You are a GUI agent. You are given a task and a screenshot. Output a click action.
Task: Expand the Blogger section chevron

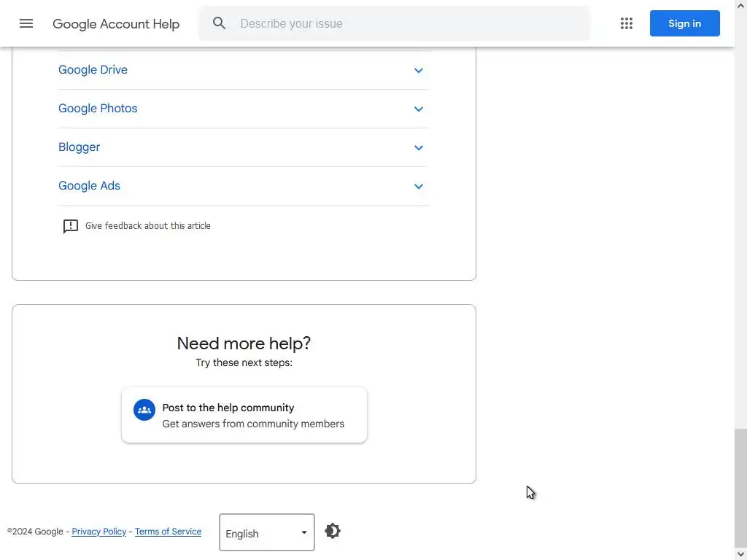419,148
